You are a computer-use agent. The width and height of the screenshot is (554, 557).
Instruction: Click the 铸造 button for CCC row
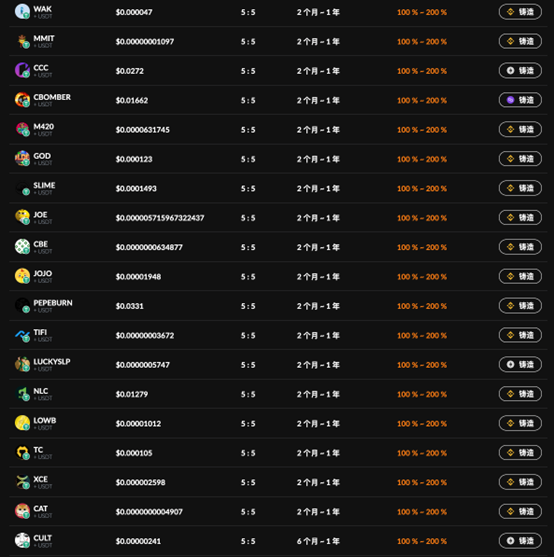[x=520, y=71]
